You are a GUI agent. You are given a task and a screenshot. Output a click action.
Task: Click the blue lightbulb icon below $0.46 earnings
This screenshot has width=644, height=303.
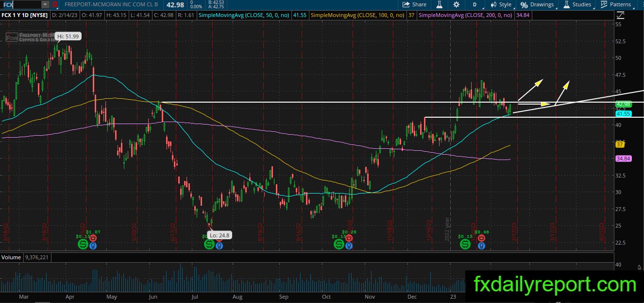(481, 246)
